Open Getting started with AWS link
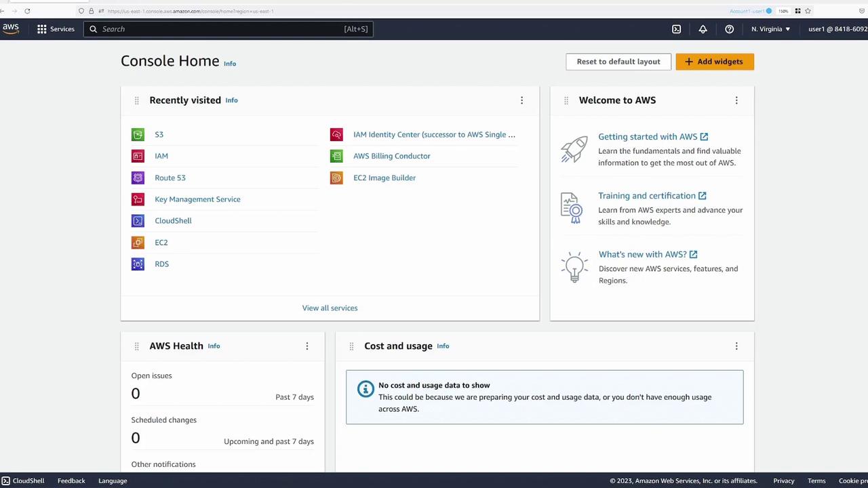This screenshot has width=868, height=488. pyautogui.click(x=652, y=137)
